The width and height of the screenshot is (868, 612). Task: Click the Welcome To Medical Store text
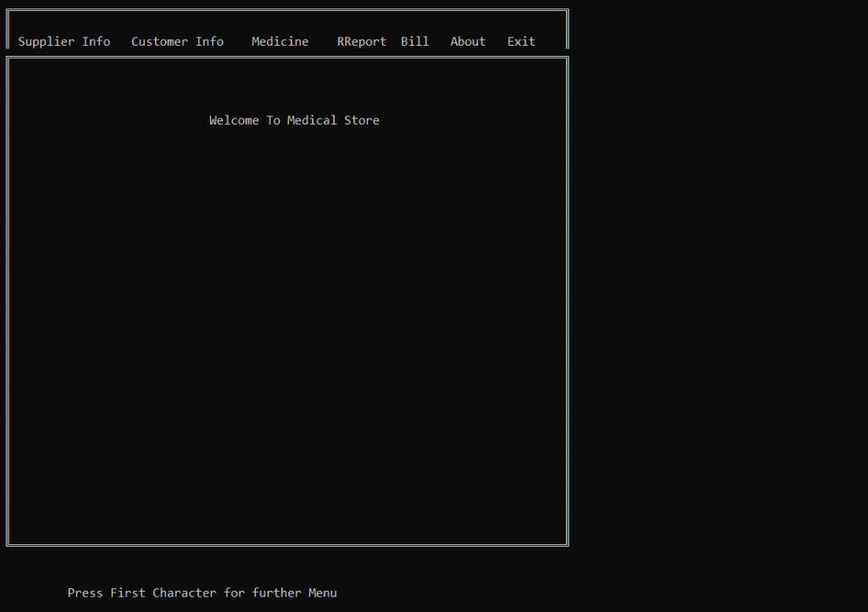click(x=294, y=120)
